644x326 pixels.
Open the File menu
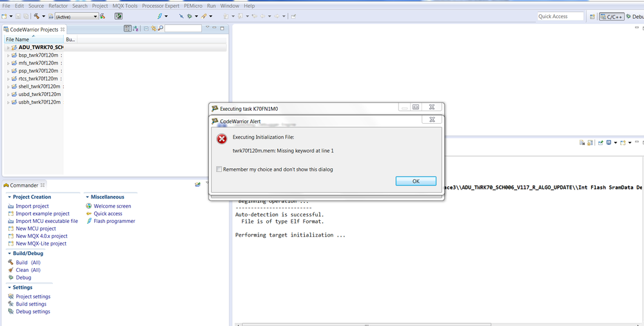click(6, 6)
